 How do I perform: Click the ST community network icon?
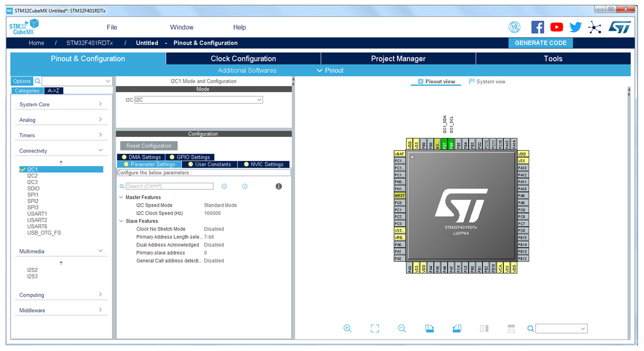click(x=594, y=27)
